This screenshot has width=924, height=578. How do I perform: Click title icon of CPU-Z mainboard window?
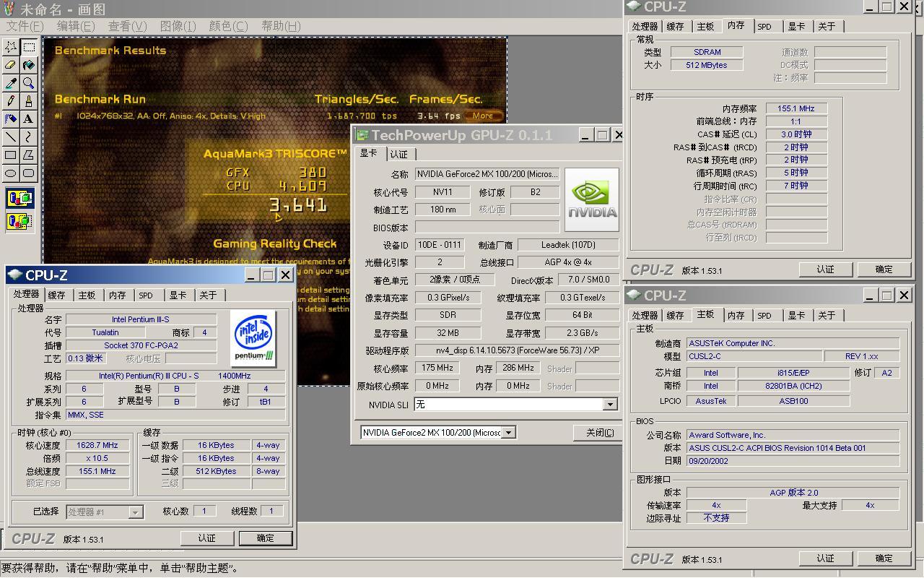click(x=634, y=296)
